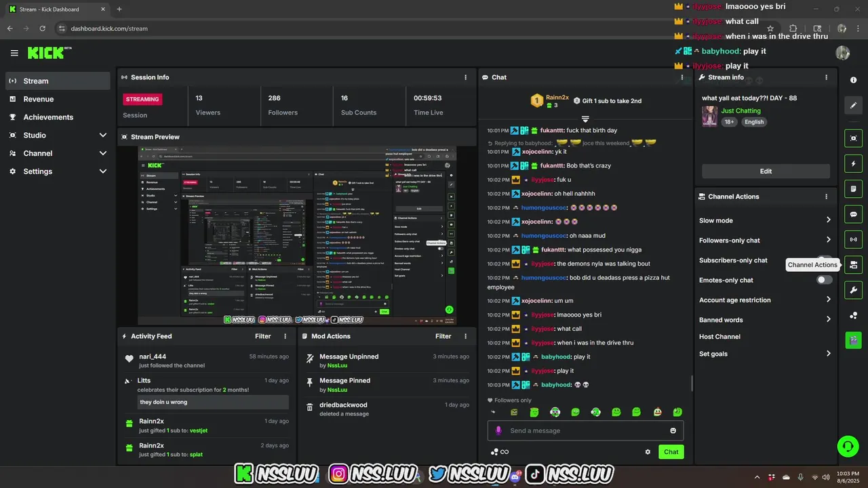
Task: Open taskbar Wi-Fi network icon
Action: click(815, 477)
